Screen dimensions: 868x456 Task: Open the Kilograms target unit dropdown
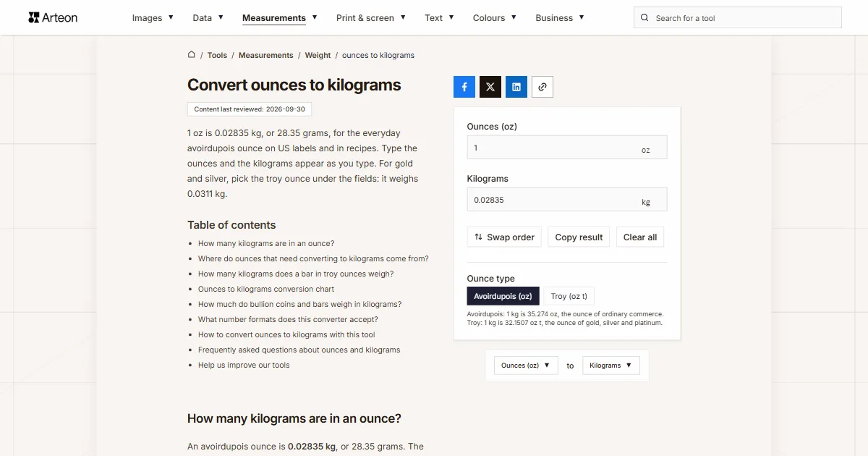point(611,366)
